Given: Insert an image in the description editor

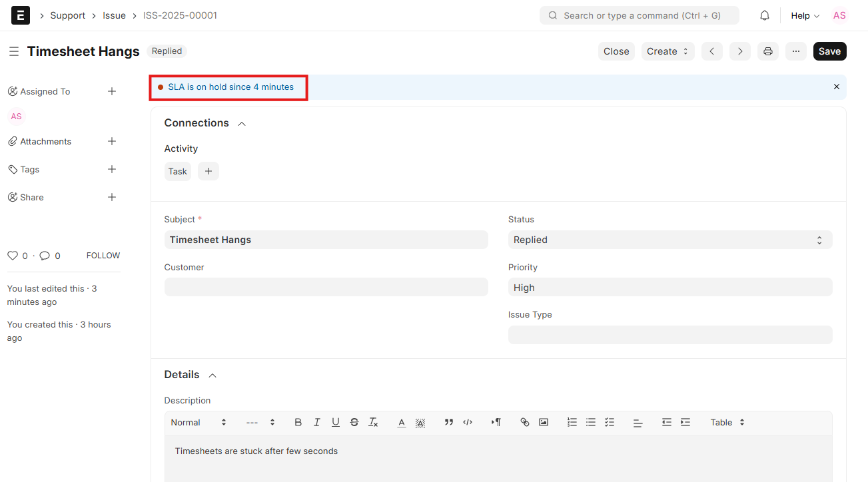Looking at the screenshot, I should 544,422.
